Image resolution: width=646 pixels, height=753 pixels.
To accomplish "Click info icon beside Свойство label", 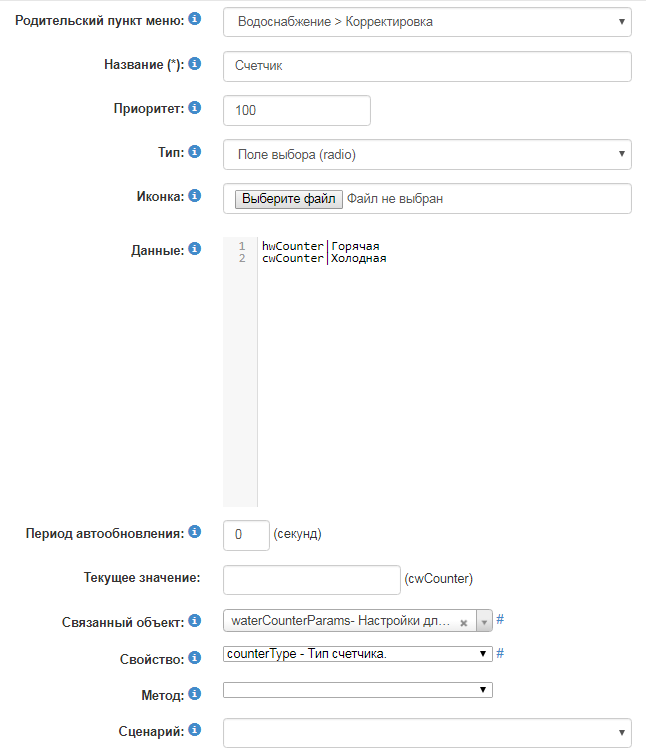I will (195, 658).
